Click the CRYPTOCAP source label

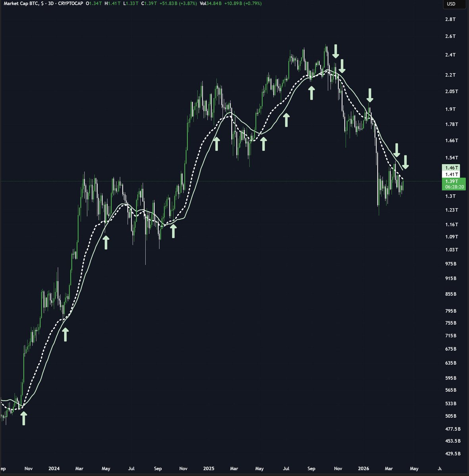(x=70, y=3)
